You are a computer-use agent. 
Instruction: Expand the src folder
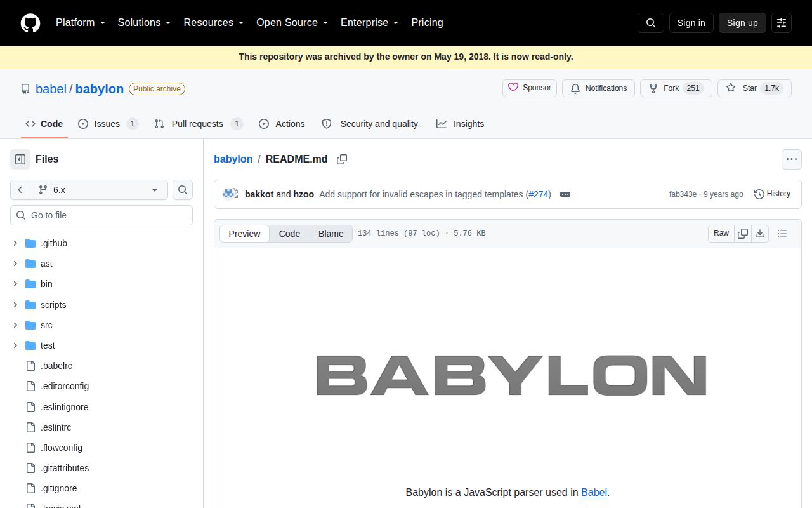pos(16,325)
